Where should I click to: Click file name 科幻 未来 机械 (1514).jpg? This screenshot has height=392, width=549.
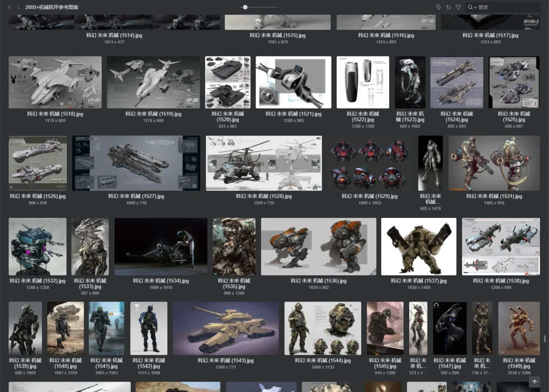point(114,36)
